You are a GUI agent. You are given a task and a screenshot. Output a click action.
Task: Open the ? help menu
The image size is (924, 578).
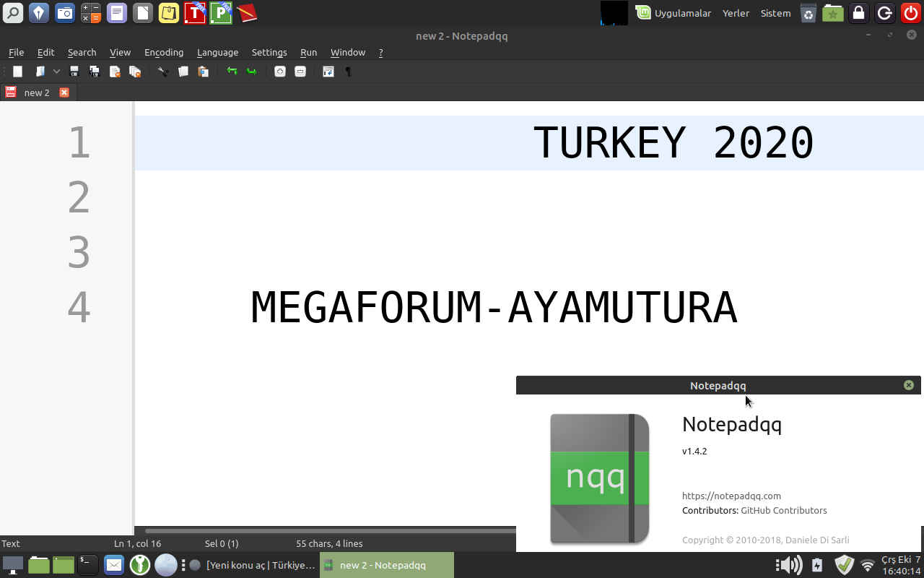pyautogui.click(x=380, y=52)
